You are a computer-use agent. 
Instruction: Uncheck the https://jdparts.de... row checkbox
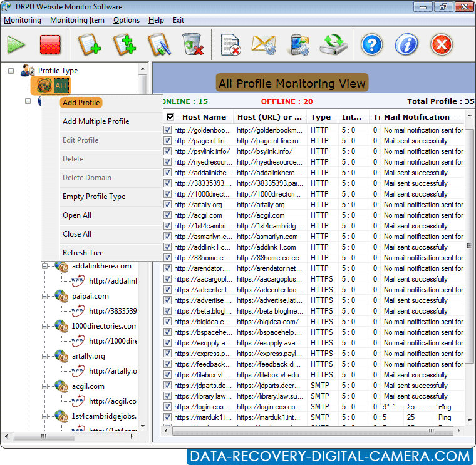[x=167, y=386]
